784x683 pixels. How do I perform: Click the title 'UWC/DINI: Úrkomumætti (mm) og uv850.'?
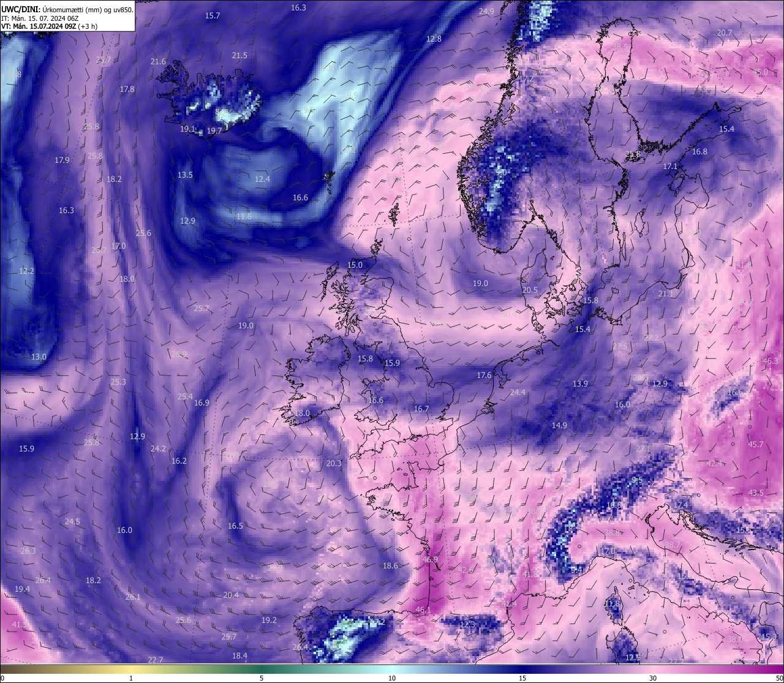[67, 9]
